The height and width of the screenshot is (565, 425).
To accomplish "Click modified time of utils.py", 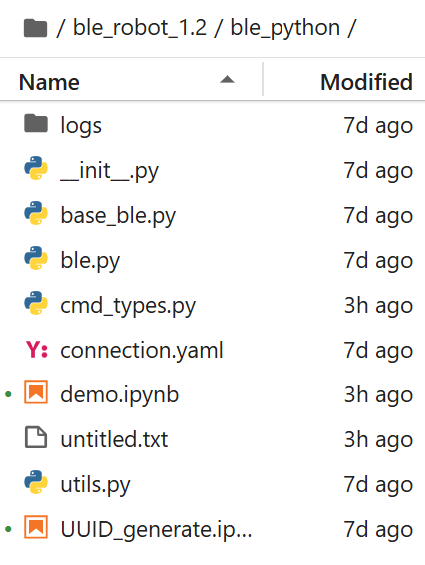I will click(x=378, y=485).
